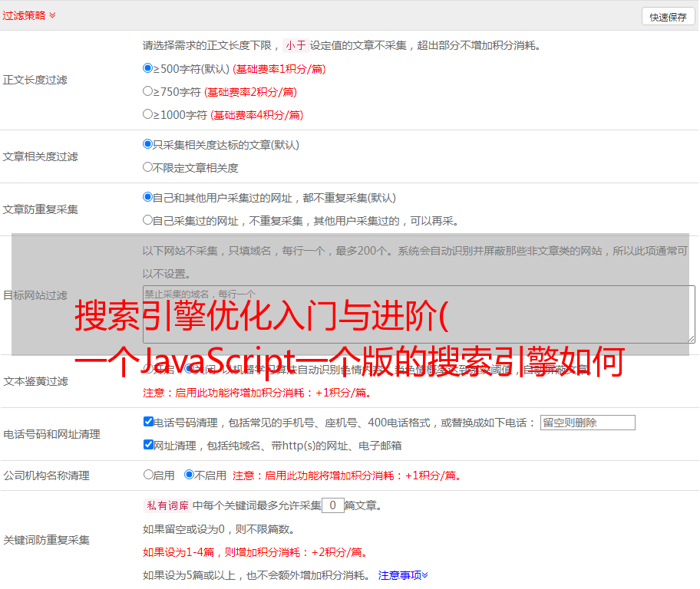The image size is (700, 589).
Task: Click the keyword article count field
Action: point(332,505)
